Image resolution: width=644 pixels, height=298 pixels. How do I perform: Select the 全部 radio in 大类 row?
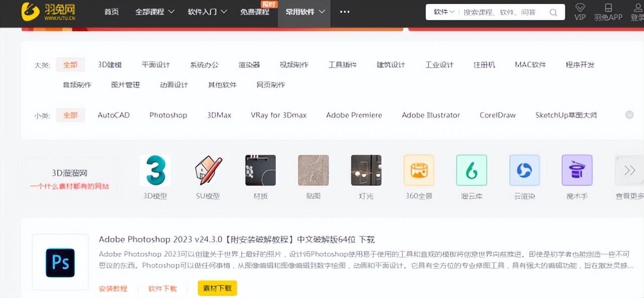pos(70,65)
